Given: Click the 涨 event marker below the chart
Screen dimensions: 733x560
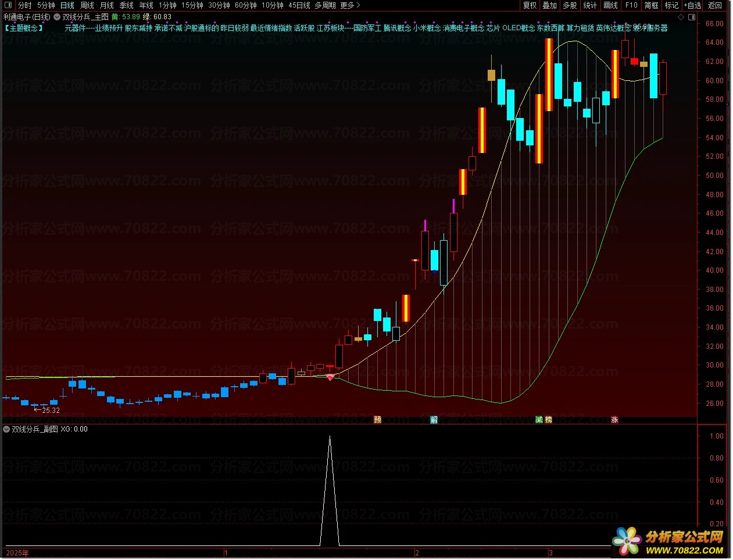Looking at the screenshot, I should tap(614, 419).
